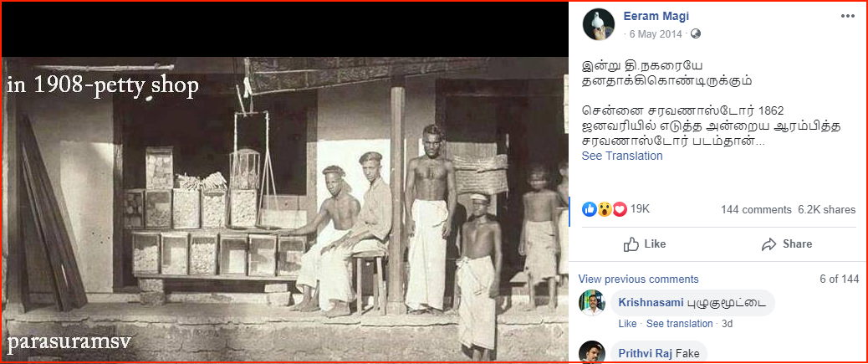
Task: Like Krishnasami's comment
Action: tap(627, 324)
